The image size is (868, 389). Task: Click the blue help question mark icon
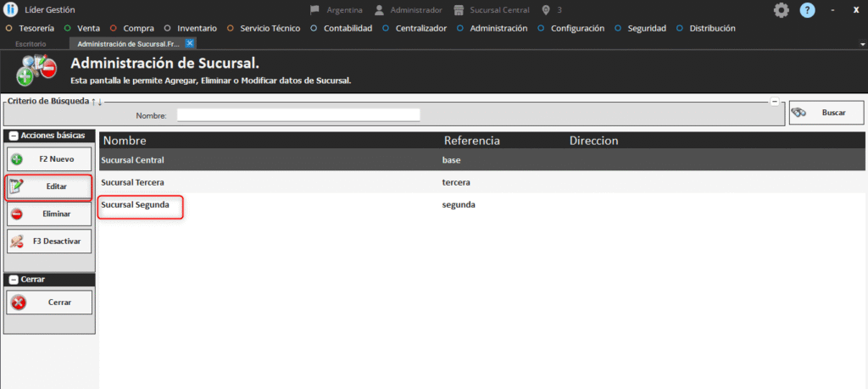[807, 10]
